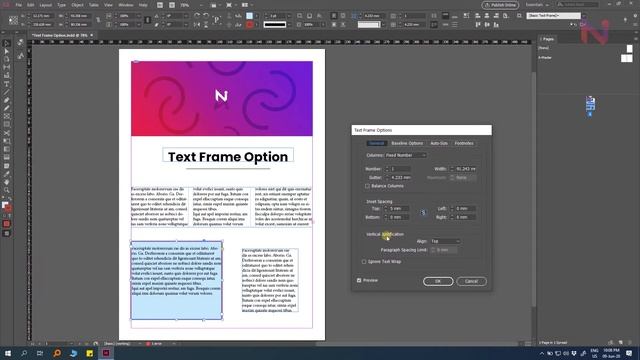Open the Windows Start menu
640x360 pixels.
click(8, 353)
